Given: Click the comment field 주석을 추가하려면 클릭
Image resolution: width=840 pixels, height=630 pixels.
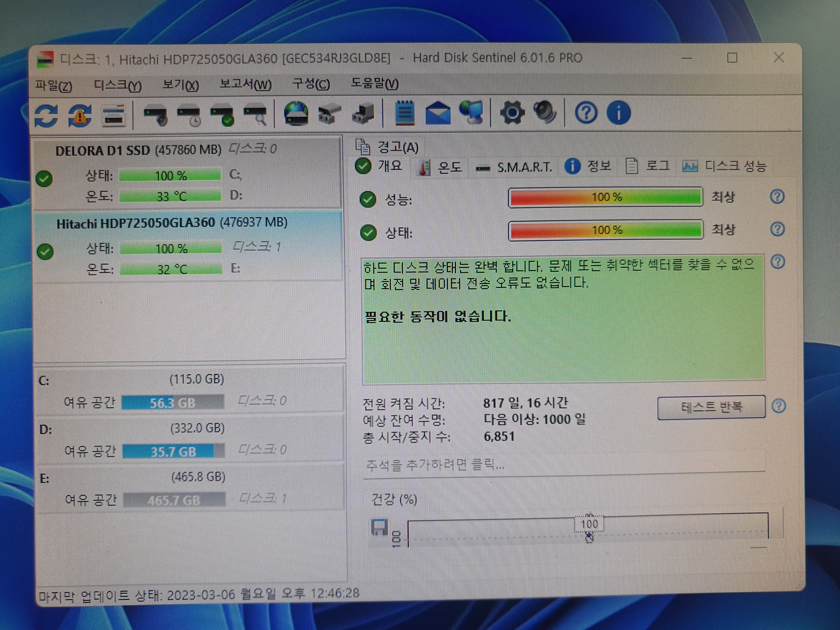Looking at the screenshot, I should (564, 465).
